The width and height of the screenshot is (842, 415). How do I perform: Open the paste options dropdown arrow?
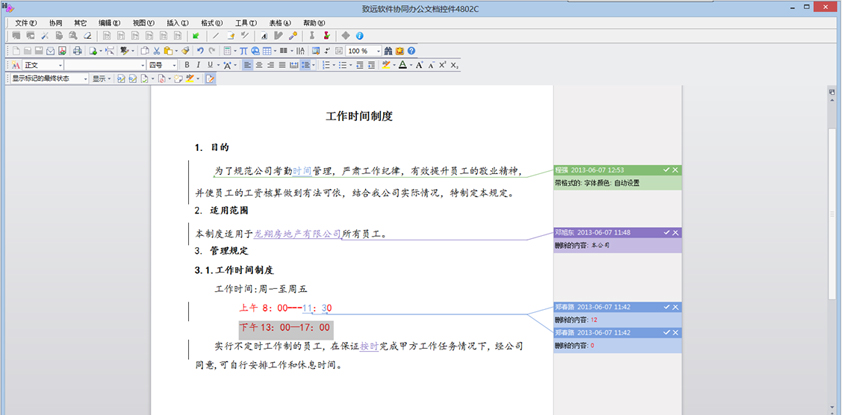click(x=176, y=51)
